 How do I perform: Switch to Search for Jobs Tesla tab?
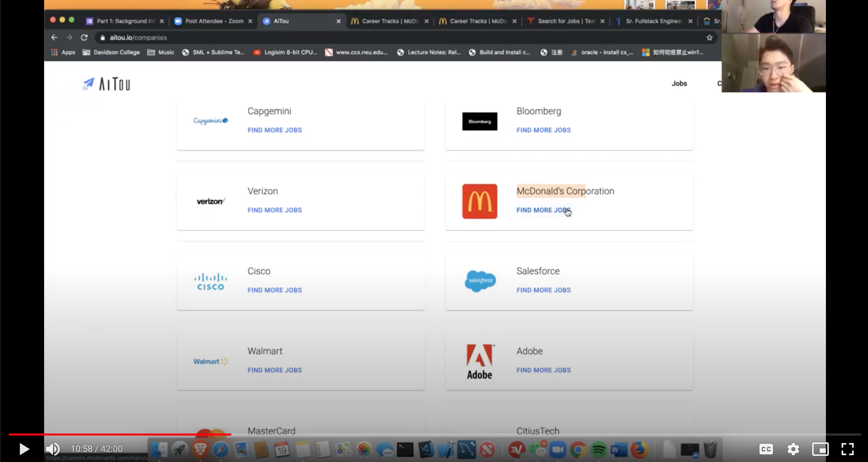pos(566,21)
